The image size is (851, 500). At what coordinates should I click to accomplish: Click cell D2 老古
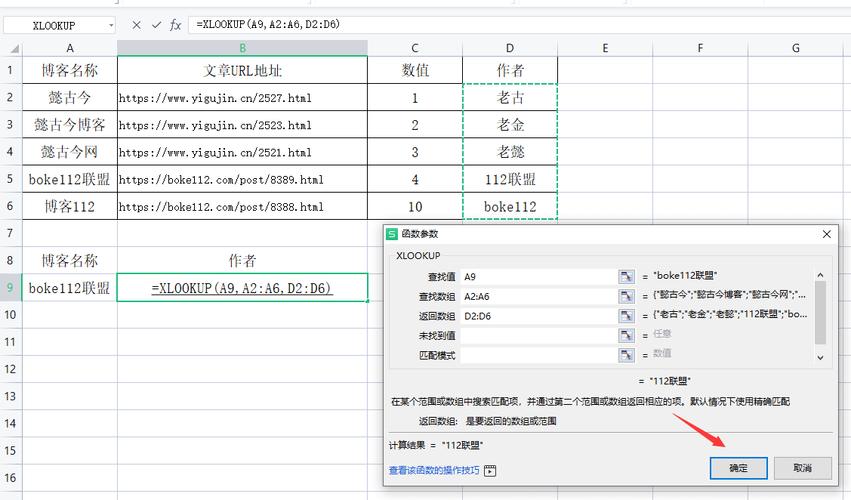[510, 97]
